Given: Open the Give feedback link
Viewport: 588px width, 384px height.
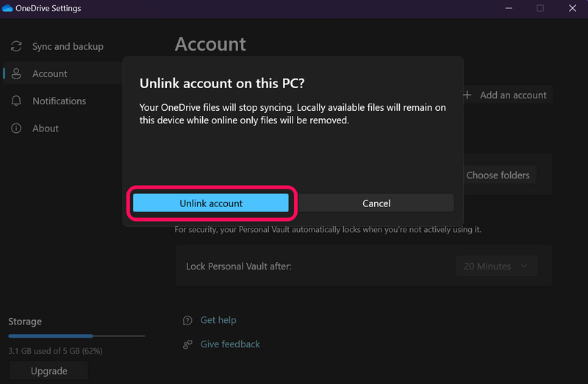Looking at the screenshot, I should [x=230, y=344].
